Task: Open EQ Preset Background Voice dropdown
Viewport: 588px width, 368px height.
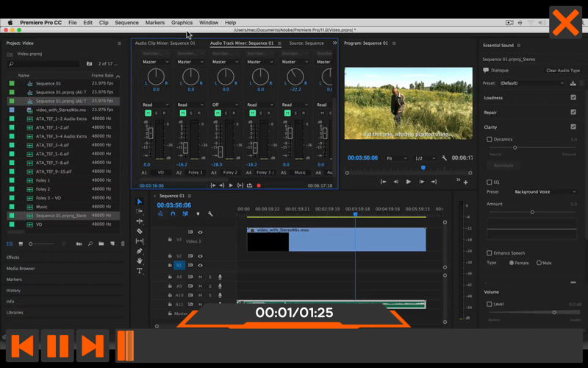Action: coord(545,192)
